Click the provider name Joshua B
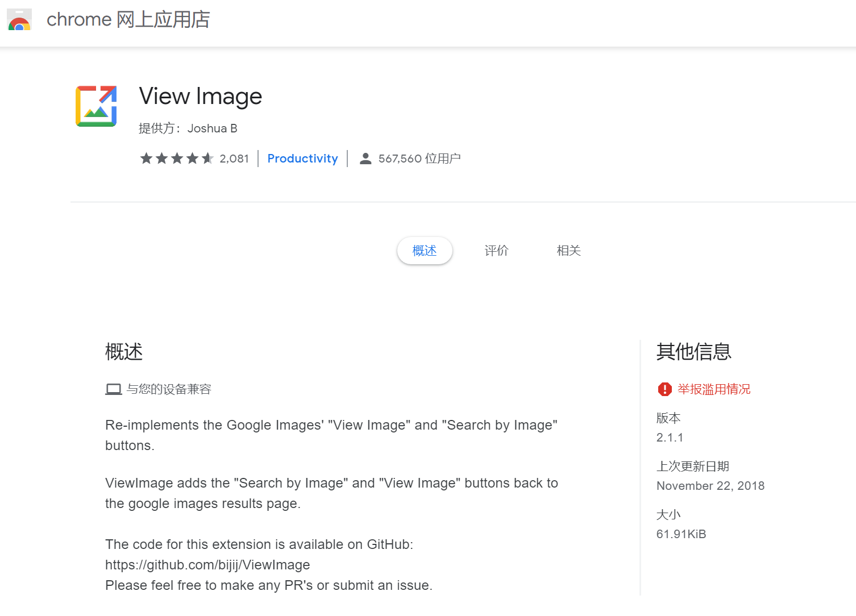Image resolution: width=856 pixels, height=616 pixels. 212,128
